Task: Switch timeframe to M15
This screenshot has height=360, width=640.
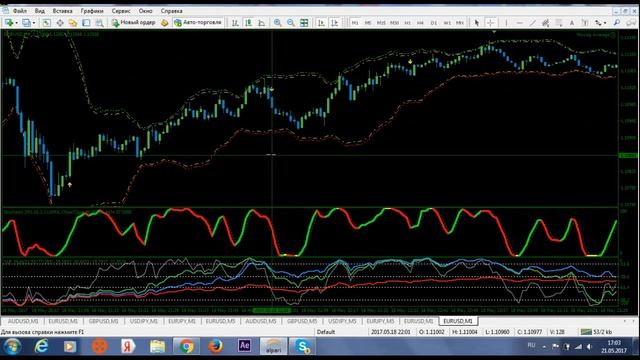Action: tap(381, 23)
